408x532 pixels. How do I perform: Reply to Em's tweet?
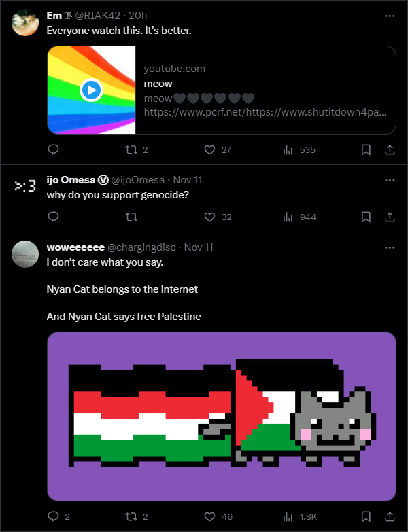tap(53, 149)
